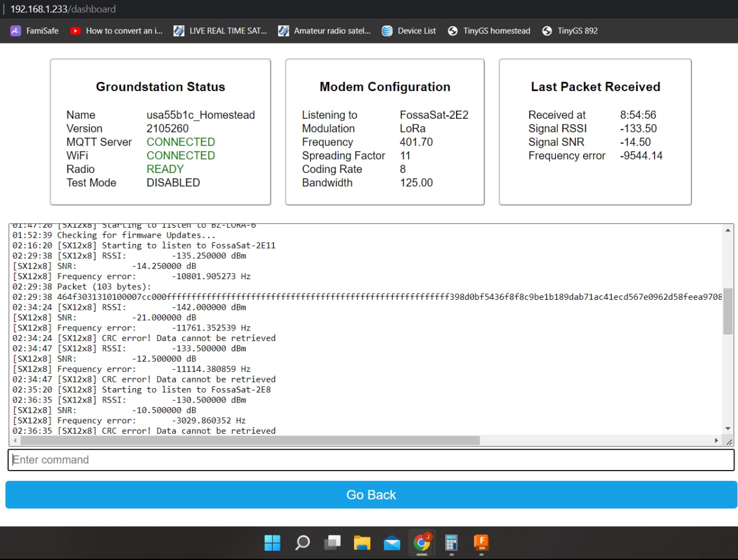The image size is (738, 560).
Task: Click the Windows Start button
Action: [272, 543]
